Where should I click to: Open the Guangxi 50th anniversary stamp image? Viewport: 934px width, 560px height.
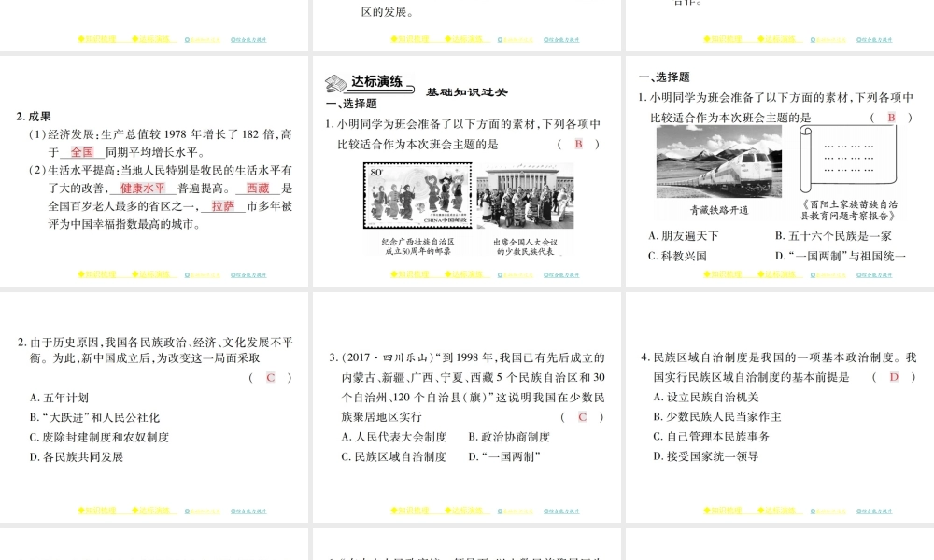click(x=417, y=195)
